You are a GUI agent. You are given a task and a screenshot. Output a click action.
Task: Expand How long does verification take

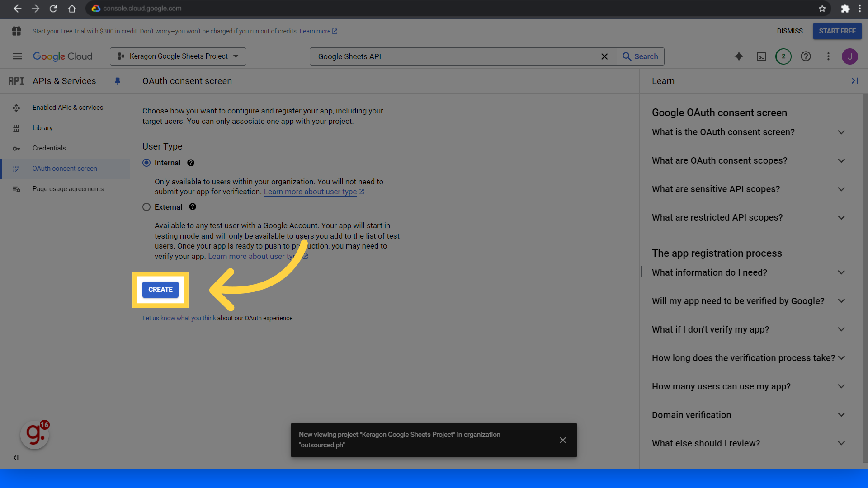[748, 358]
